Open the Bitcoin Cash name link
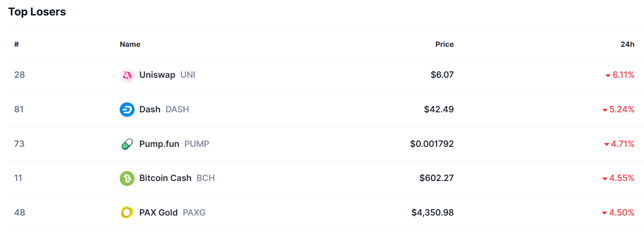The width and height of the screenshot is (644, 236). pos(165,178)
